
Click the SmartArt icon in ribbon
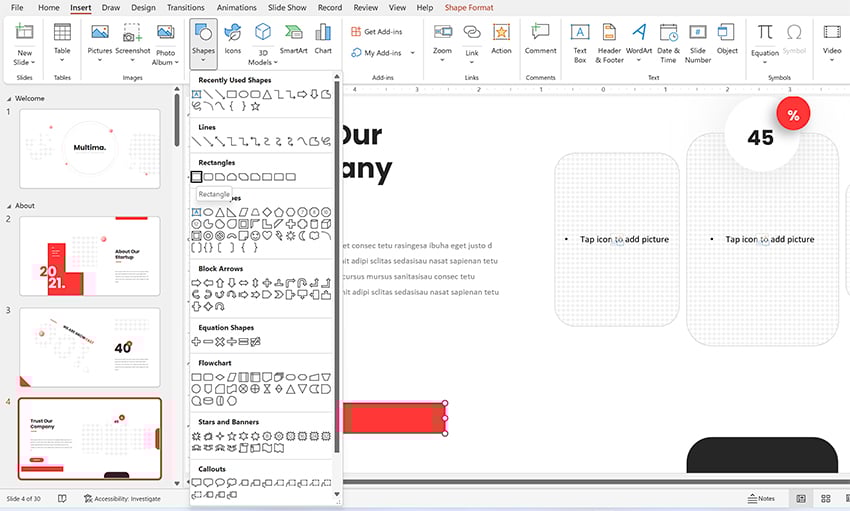click(293, 38)
